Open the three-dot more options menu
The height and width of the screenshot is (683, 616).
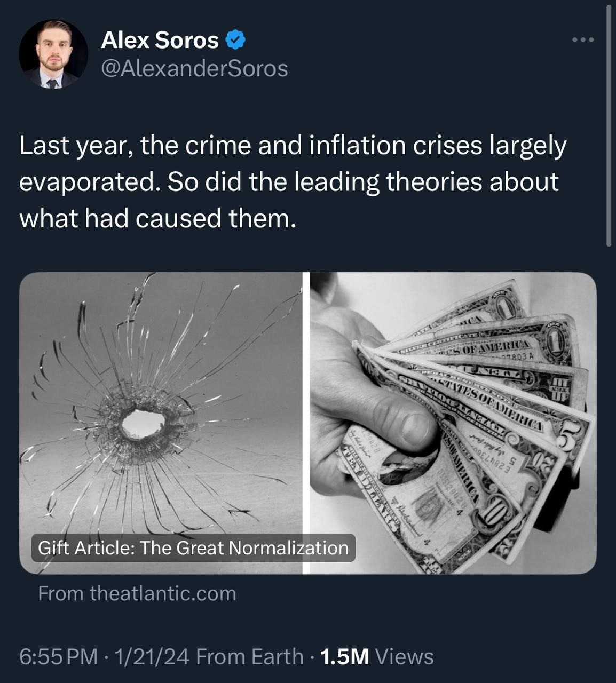582,40
